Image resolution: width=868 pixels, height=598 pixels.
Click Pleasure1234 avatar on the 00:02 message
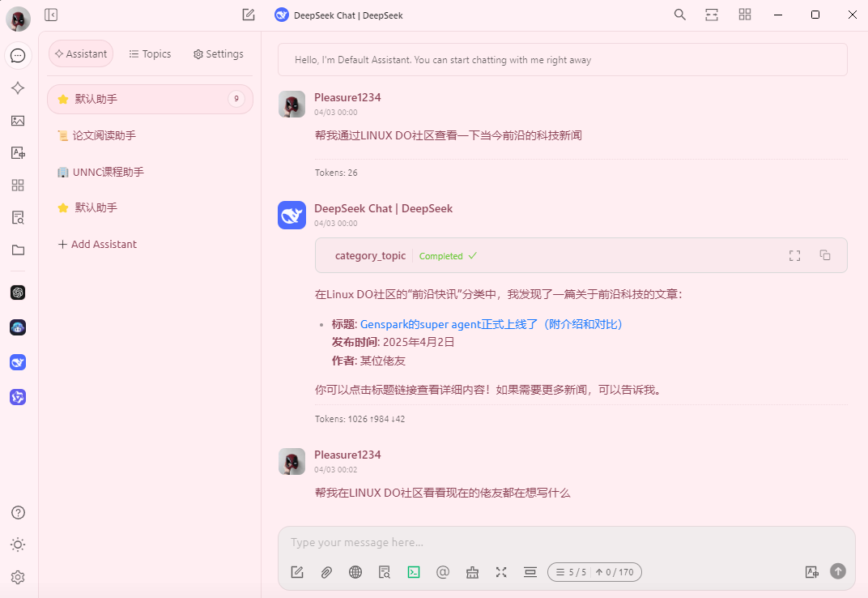pyautogui.click(x=291, y=462)
